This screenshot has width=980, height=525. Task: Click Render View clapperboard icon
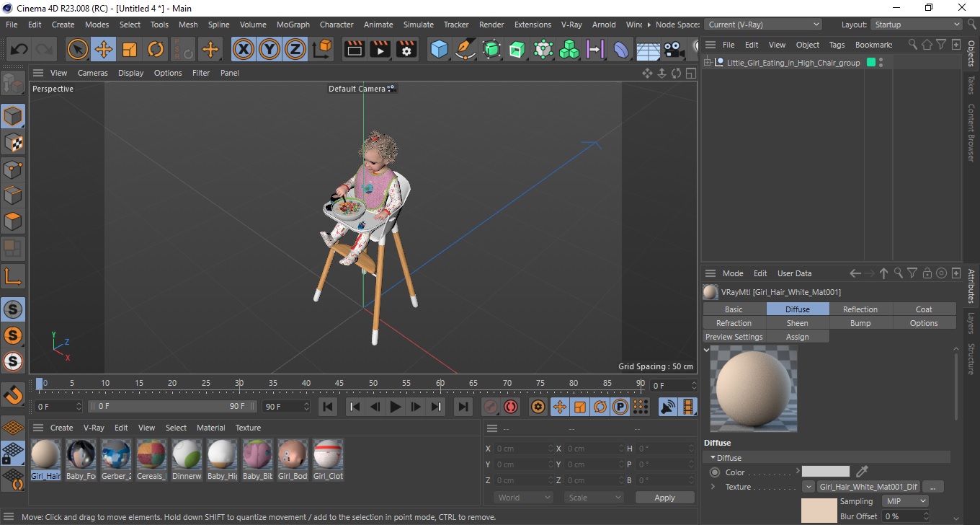click(355, 50)
